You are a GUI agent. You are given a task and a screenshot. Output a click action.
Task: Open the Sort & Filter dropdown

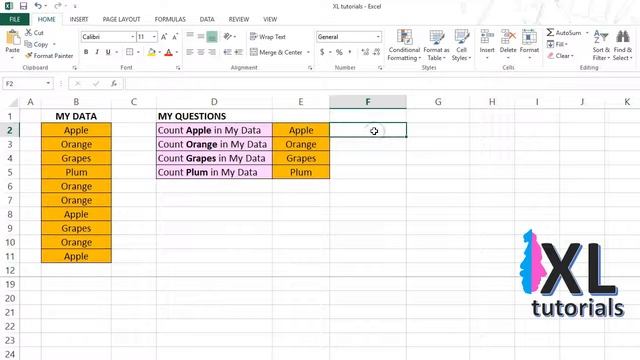coord(601,45)
